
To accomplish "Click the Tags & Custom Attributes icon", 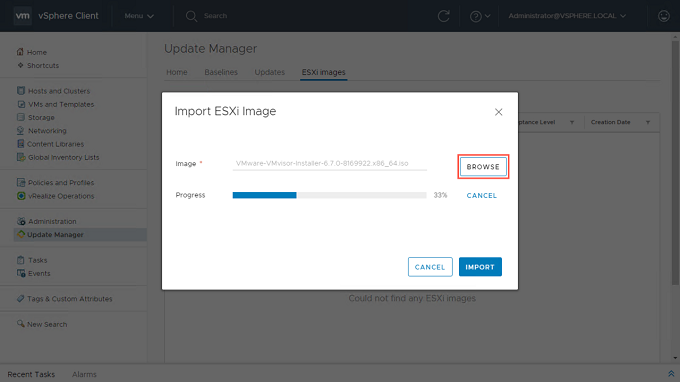I will 20,298.
